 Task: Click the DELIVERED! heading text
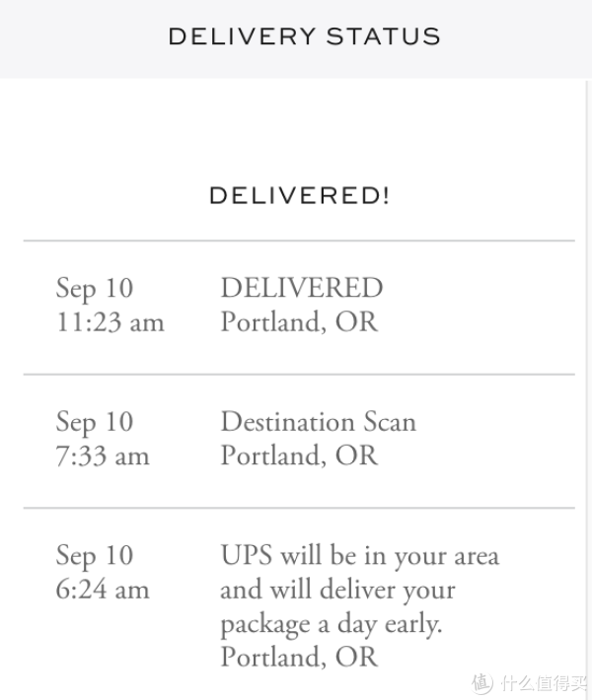[299, 195]
